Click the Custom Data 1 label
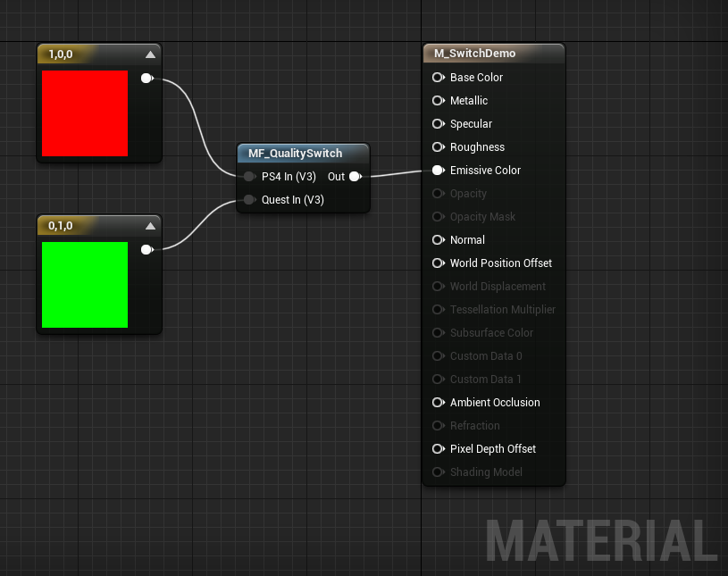 tap(486, 380)
